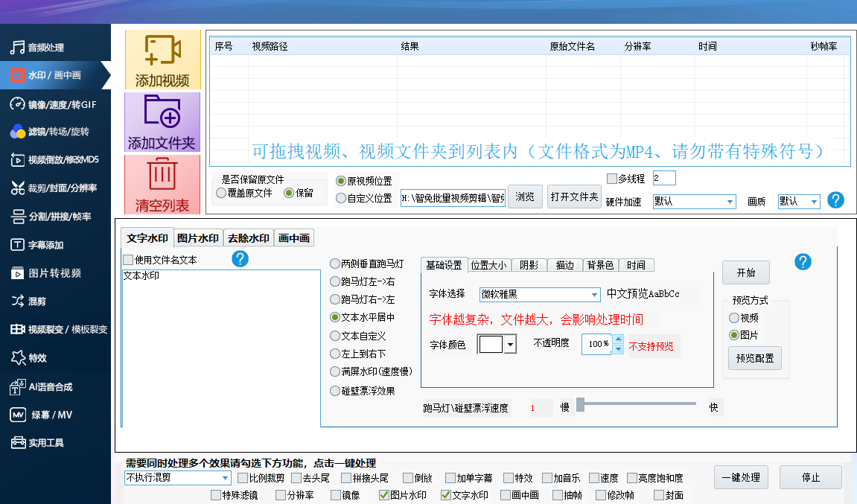
Task: Click the 添加文件夹 add folder icon
Action: coord(162,112)
